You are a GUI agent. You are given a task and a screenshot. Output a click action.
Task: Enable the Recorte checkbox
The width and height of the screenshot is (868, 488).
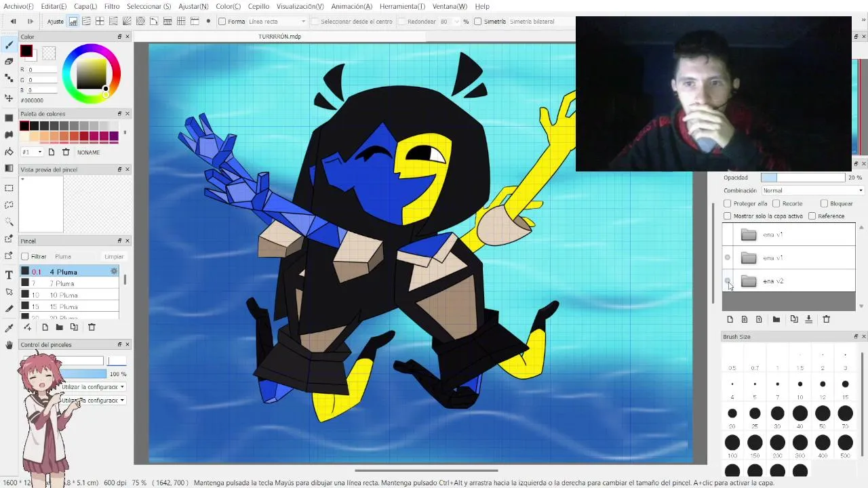click(777, 203)
